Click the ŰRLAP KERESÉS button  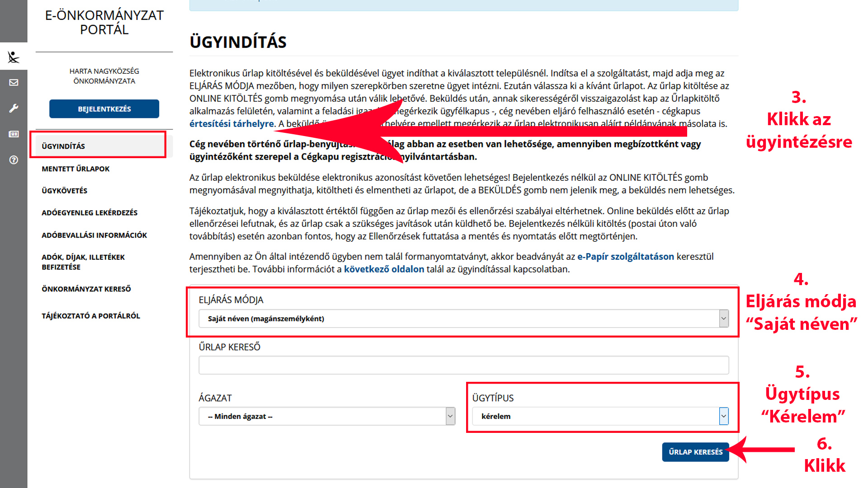pos(695,452)
